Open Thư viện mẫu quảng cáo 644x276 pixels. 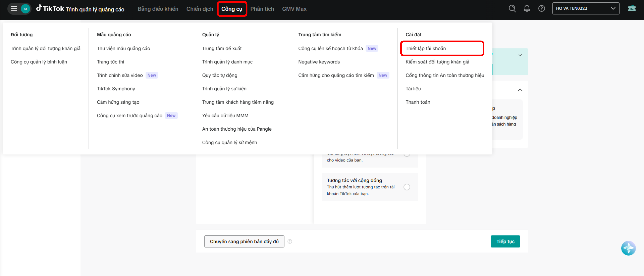click(x=123, y=48)
